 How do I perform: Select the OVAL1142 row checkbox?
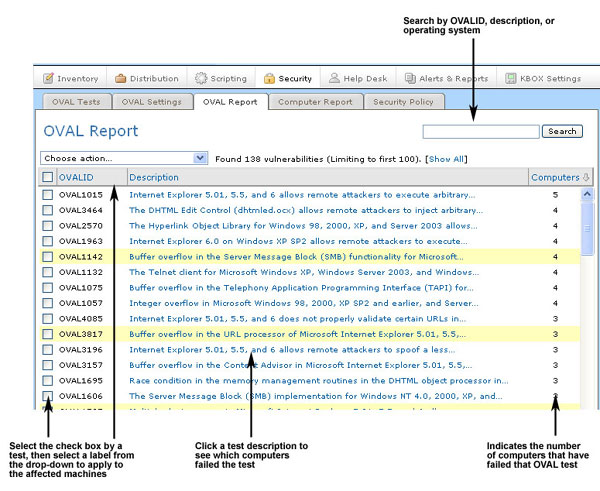click(x=48, y=256)
